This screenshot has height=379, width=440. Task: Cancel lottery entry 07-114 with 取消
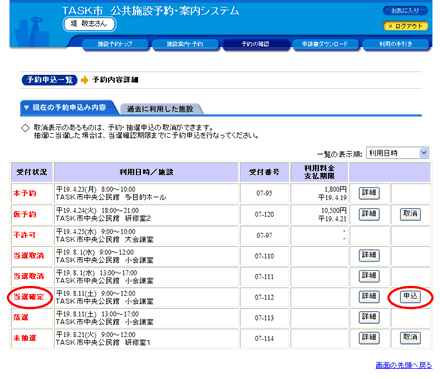[410, 338]
